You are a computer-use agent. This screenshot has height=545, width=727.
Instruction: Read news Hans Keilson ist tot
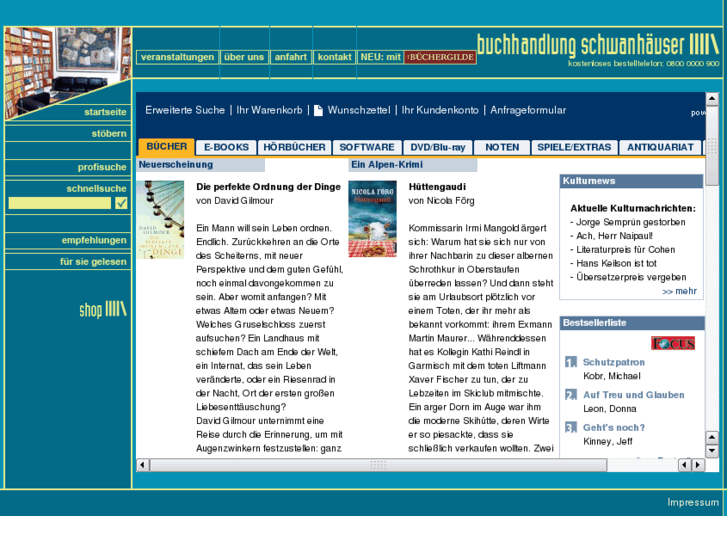616,263
